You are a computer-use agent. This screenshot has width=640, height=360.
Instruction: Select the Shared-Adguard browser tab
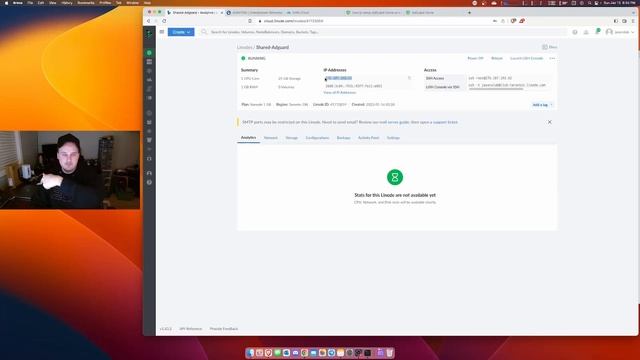[194, 13]
